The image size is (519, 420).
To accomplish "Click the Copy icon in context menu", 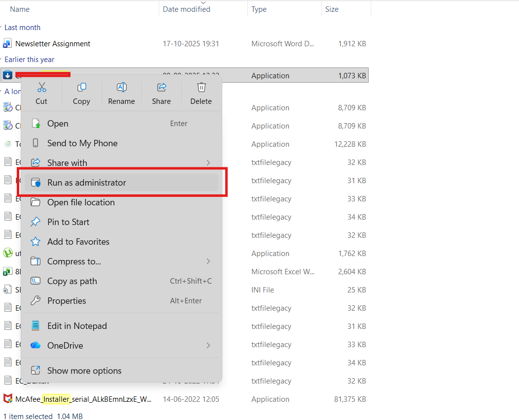I will click(x=81, y=88).
